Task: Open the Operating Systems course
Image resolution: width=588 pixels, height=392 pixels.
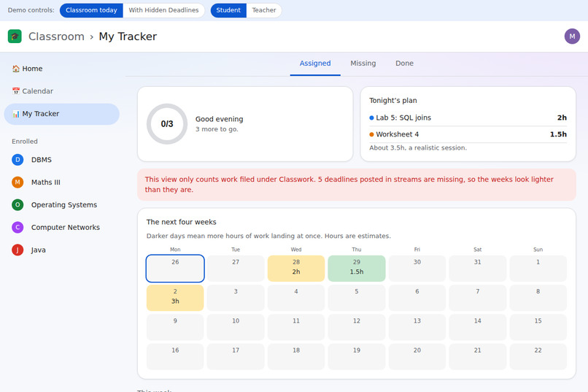Action: click(61, 205)
